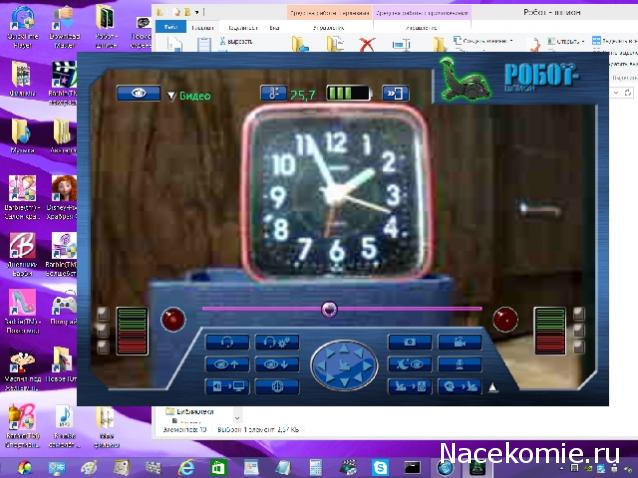The width and height of the screenshot is (638, 478).
Task: Open the green Store icon on taskbar
Action: (218, 467)
